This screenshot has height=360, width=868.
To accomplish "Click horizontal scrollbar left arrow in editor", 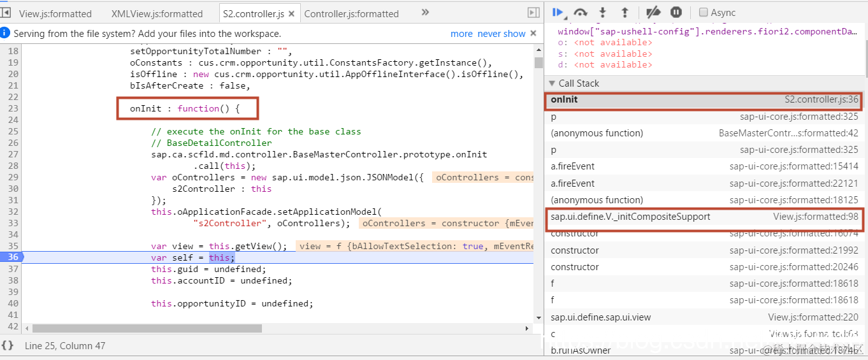I will point(27,329).
